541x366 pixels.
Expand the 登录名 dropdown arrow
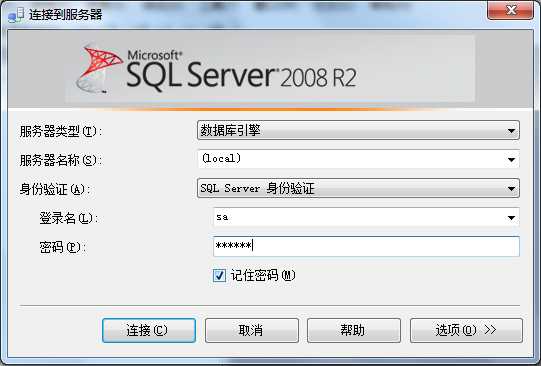tap(511, 217)
